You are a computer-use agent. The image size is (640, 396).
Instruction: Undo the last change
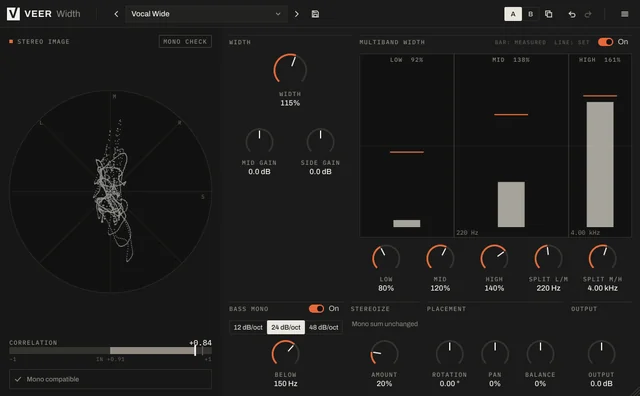572,14
